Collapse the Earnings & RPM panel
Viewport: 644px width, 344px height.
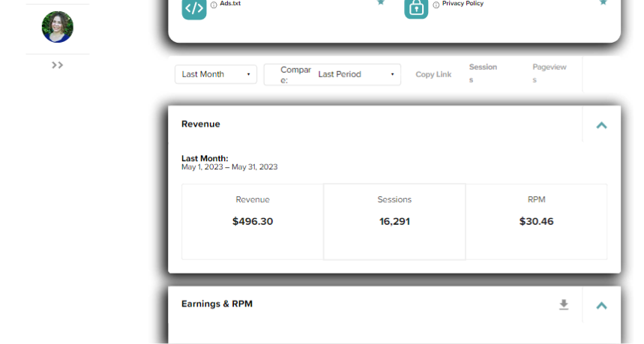601,306
